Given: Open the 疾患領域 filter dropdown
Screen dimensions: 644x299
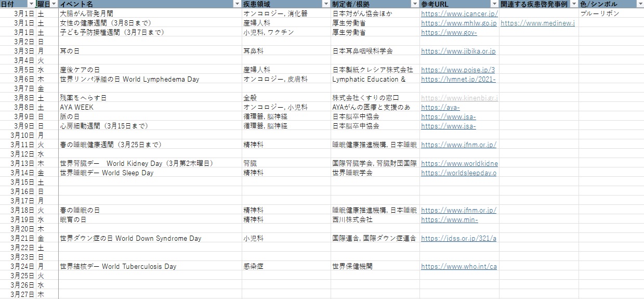Looking at the screenshot, I should click(326, 4).
